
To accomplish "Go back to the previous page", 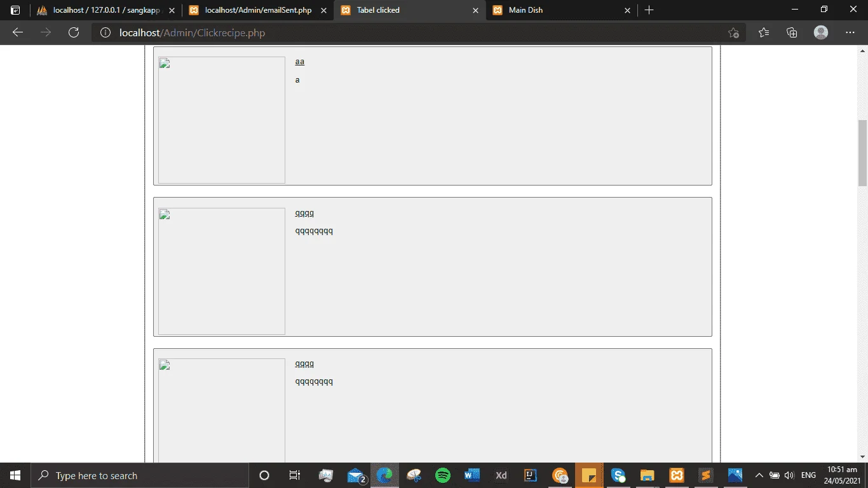I will 18,33.
